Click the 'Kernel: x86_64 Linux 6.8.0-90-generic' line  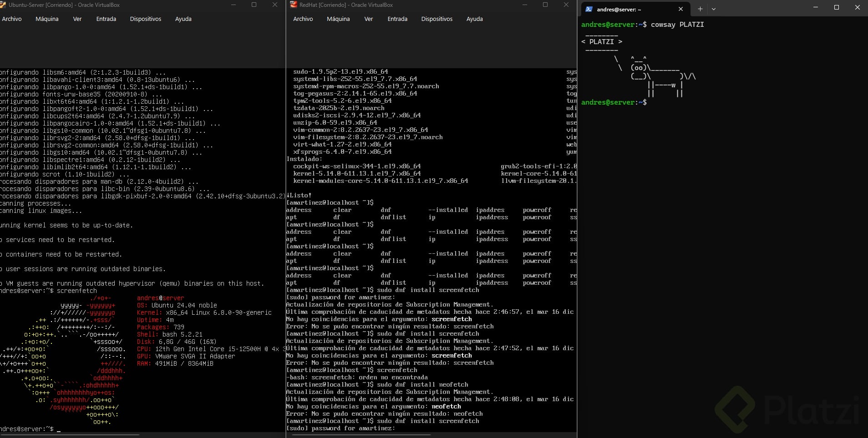point(204,313)
